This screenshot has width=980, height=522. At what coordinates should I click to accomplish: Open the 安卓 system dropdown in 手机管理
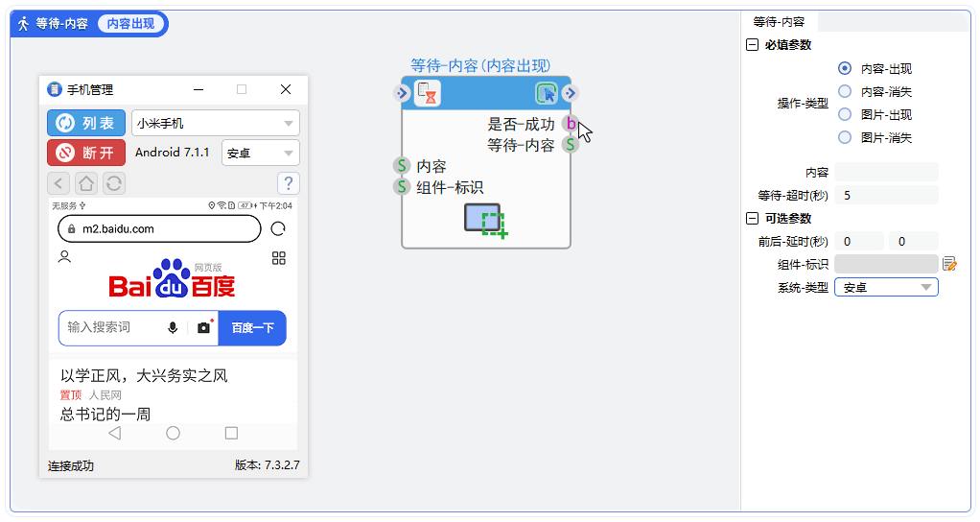(261, 153)
